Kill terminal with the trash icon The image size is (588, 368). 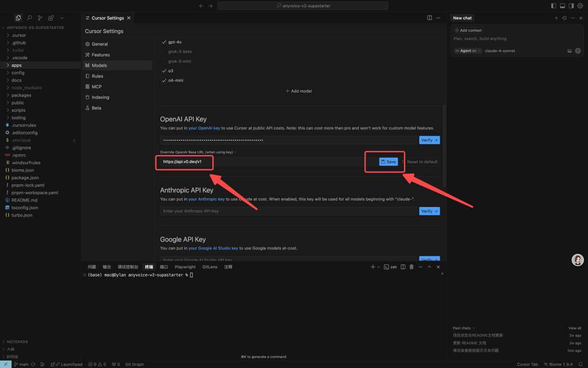[x=412, y=267]
